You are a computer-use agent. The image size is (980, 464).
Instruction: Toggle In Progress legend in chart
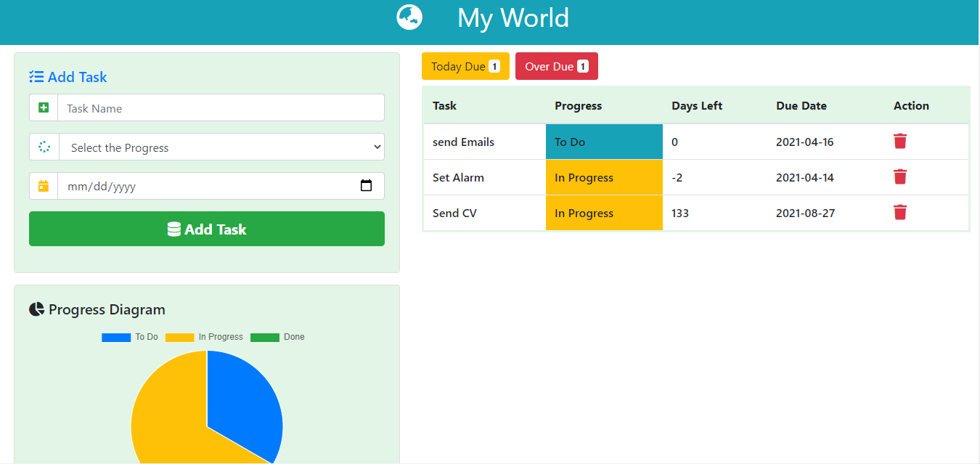[204, 337]
